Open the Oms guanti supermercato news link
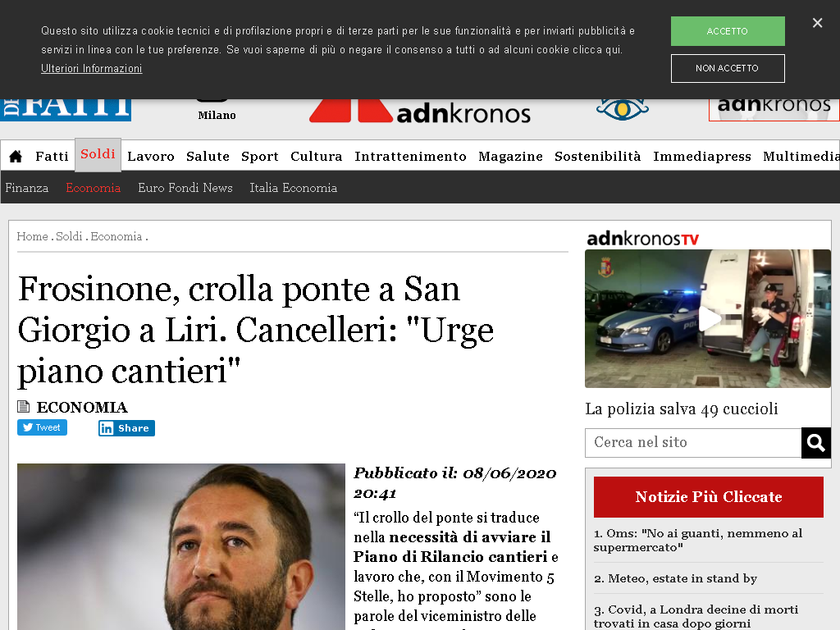Image resolution: width=840 pixels, height=630 pixels. 697,540
